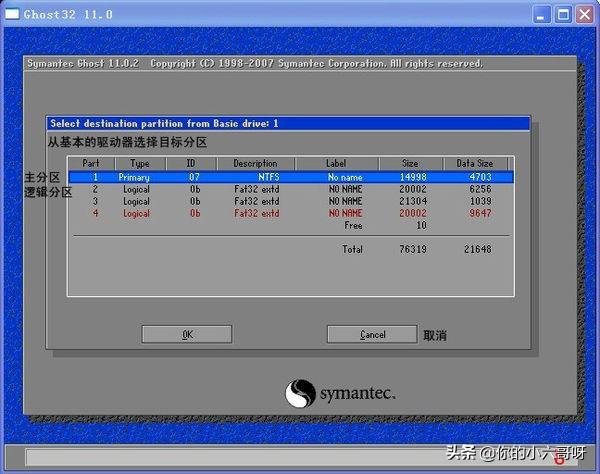Close the Ghost32 window
The image size is (600, 474).
click(x=585, y=14)
